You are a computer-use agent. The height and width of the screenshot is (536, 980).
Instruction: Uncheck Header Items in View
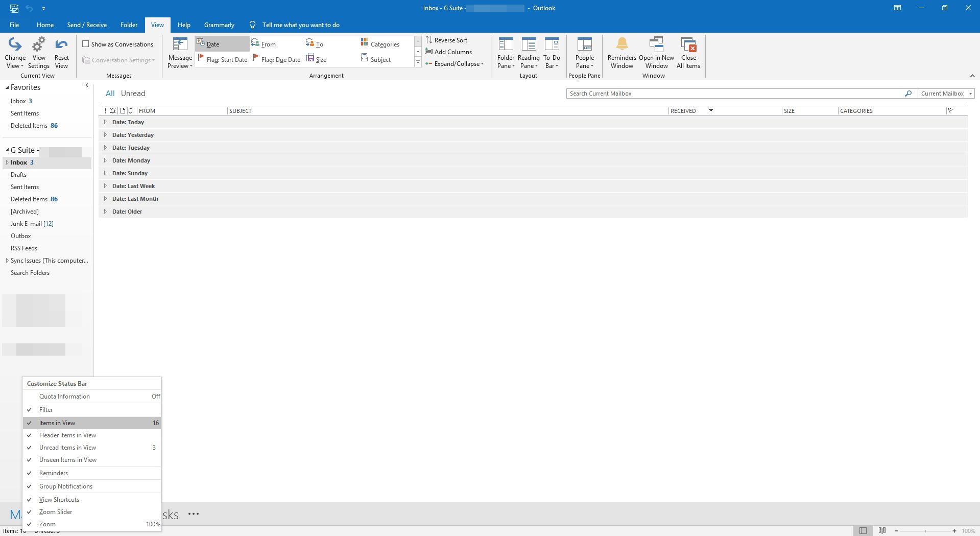[x=92, y=435]
